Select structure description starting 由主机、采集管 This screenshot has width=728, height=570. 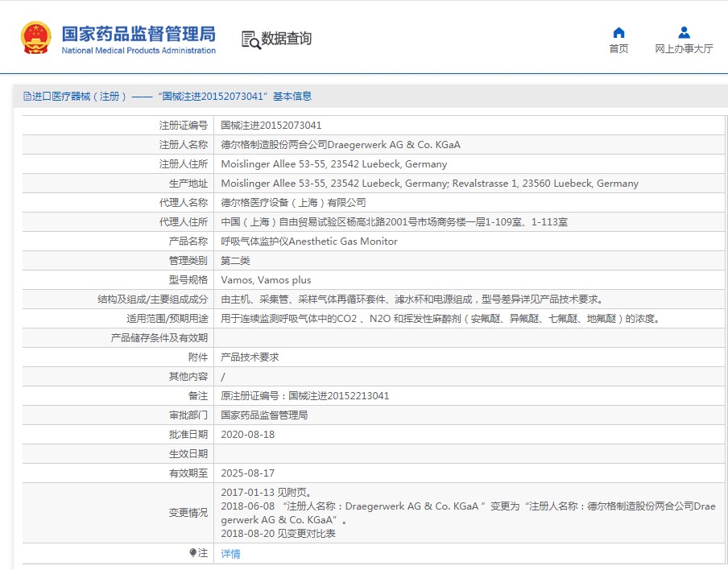pos(412,299)
